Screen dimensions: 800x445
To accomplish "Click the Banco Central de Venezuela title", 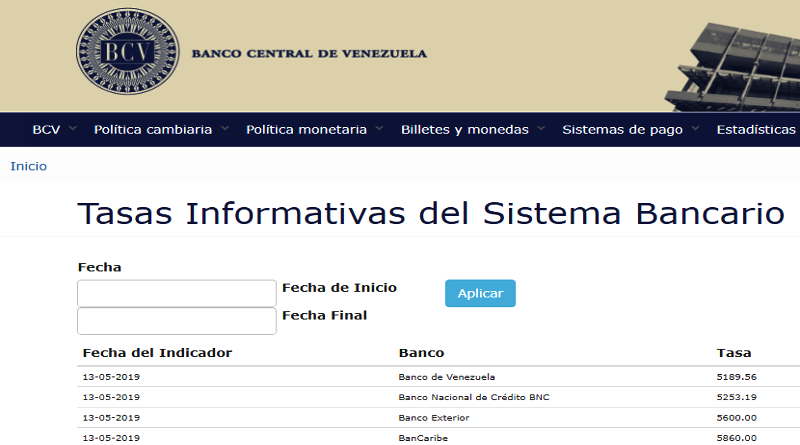I will [309, 54].
